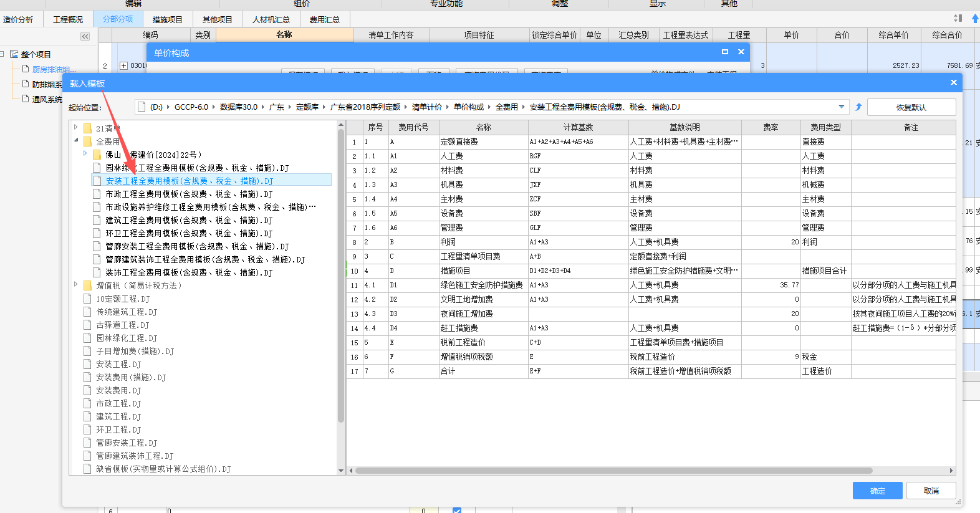Click 计算基数 column header

pyautogui.click(x=579, y=127)
